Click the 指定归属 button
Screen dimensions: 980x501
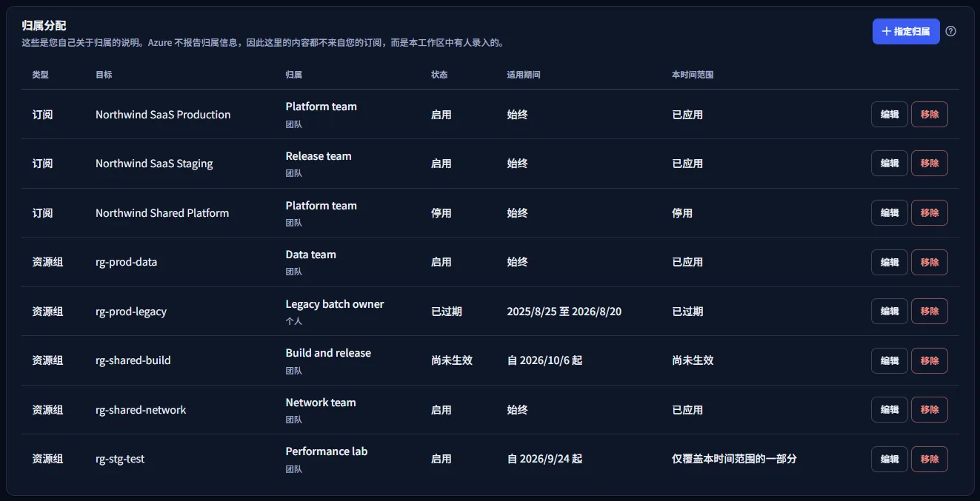[906, 31]
